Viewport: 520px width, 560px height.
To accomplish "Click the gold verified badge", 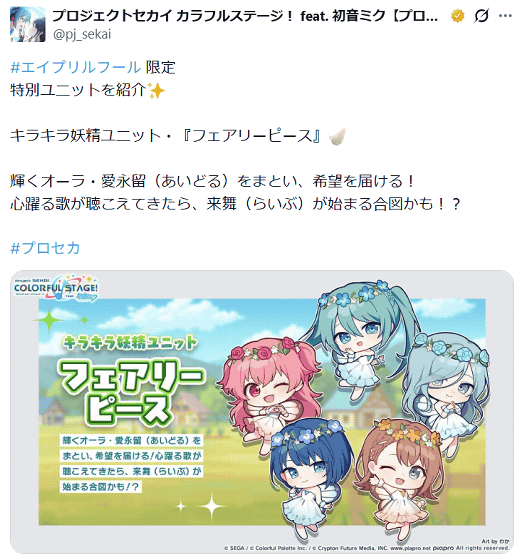I will [x=458, y=16].
